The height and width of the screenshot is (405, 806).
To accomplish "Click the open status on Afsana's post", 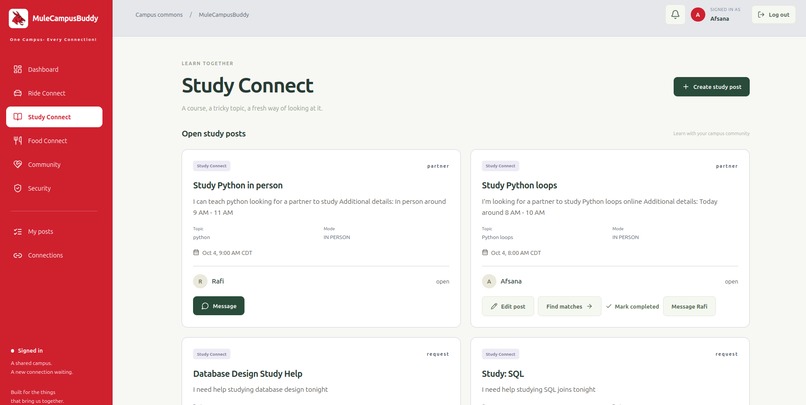I will [x=731, y=282].
